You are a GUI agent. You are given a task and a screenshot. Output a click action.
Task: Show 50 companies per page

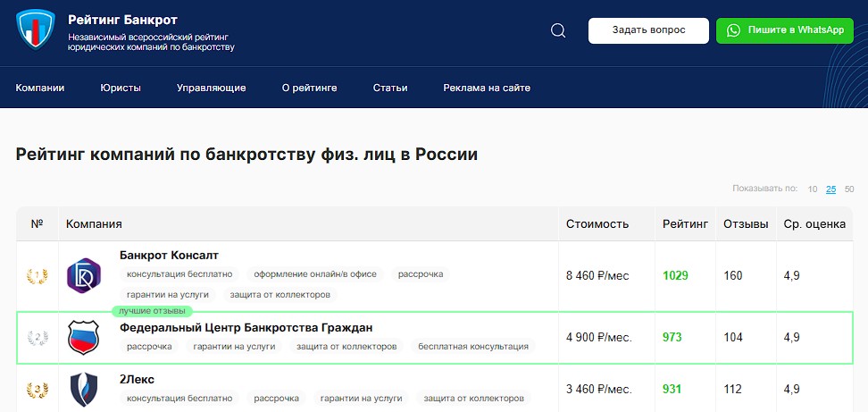(x=849, y=189)
